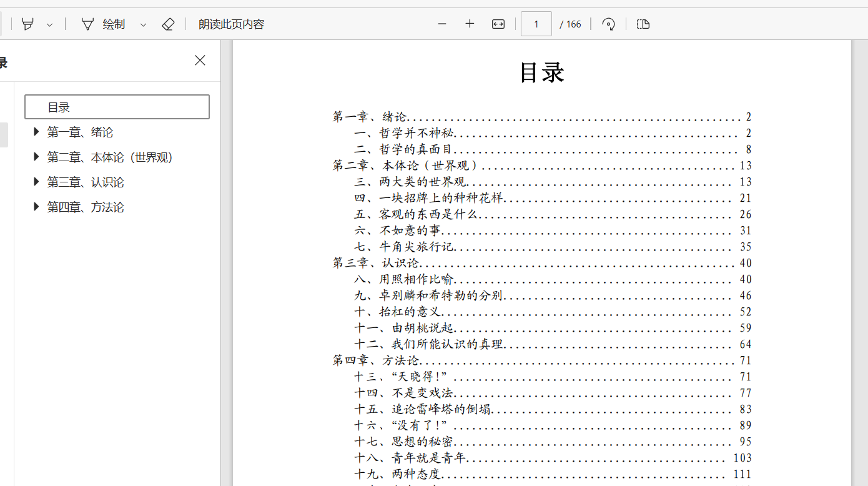
Task: Click 第三章、认识论 line in the page
Action: (542, 263)
